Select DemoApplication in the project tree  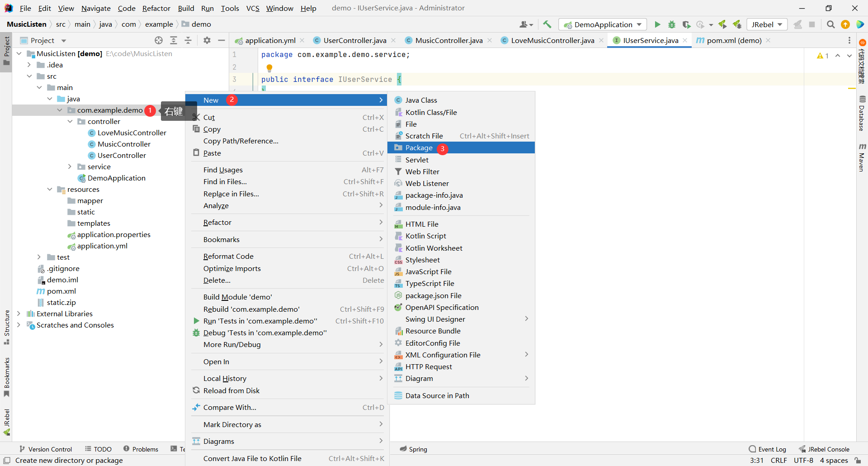click(116, 178)
